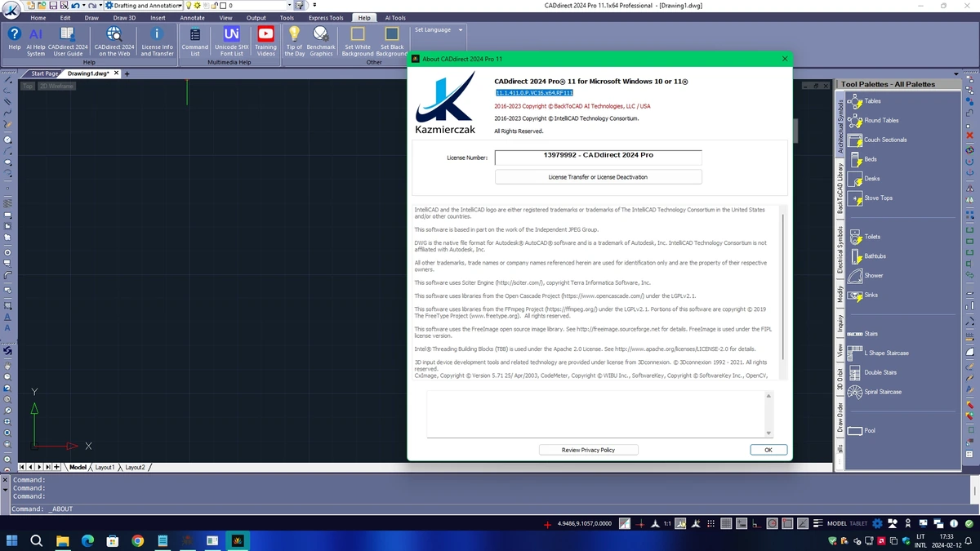The image size is (980, 551).
Task: Expand the Redo history dropdown arrow
Action: tap(100, 6)
